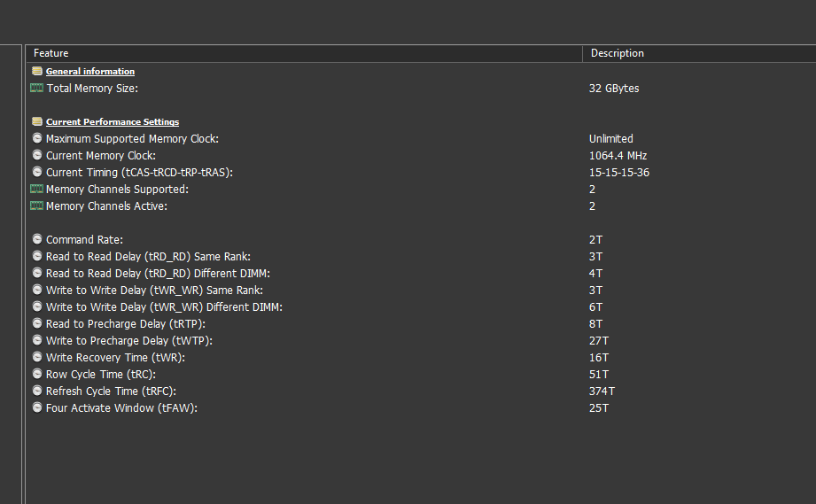Click the General information section icon
The width and height of the screenshot is (816, 504).
(37, 72)
